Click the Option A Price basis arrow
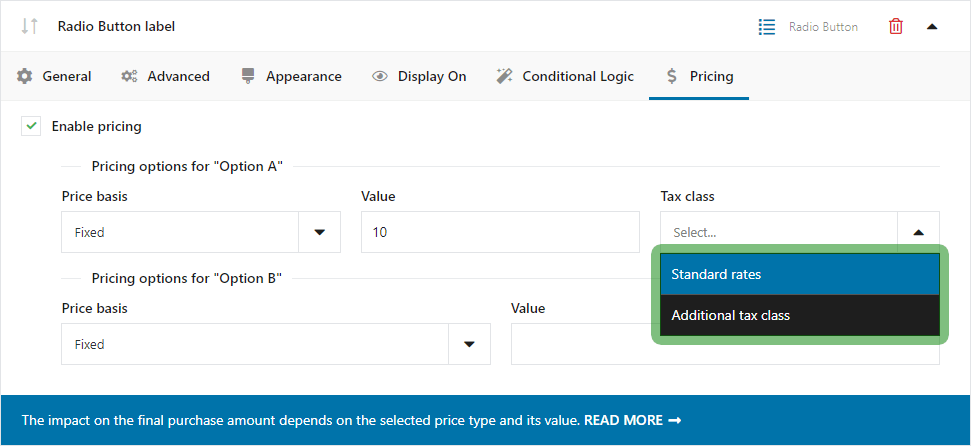 point(320,232)
